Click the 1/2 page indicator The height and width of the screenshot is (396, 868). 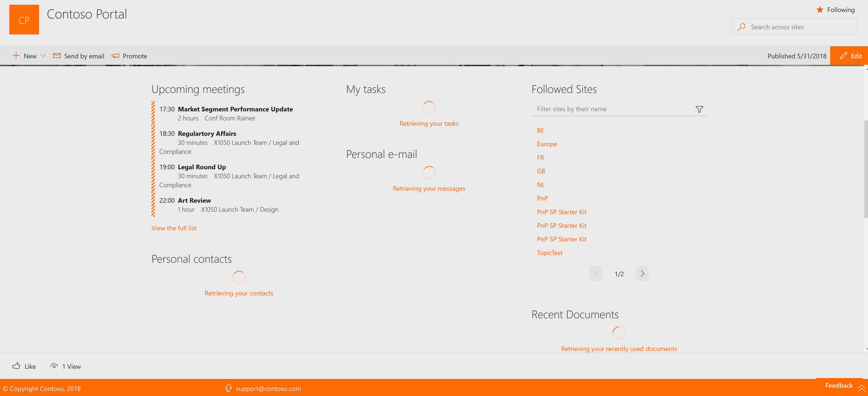tap(619, 274)
